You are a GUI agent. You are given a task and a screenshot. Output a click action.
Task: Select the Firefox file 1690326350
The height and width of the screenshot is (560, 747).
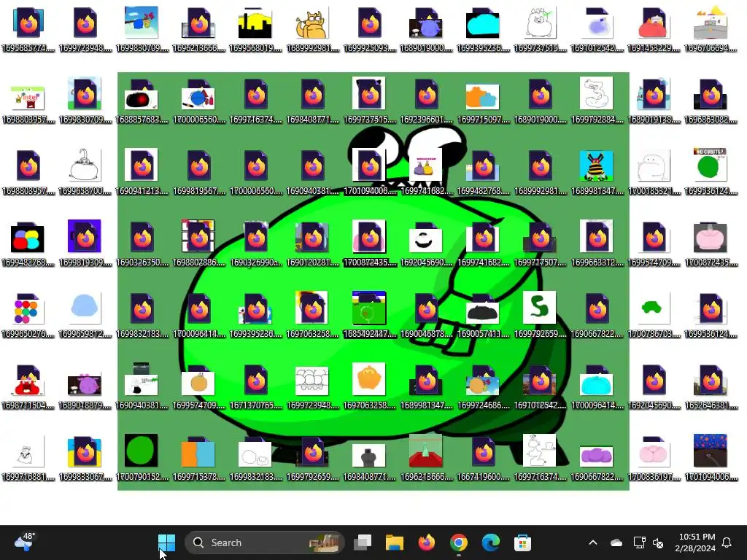142,244
